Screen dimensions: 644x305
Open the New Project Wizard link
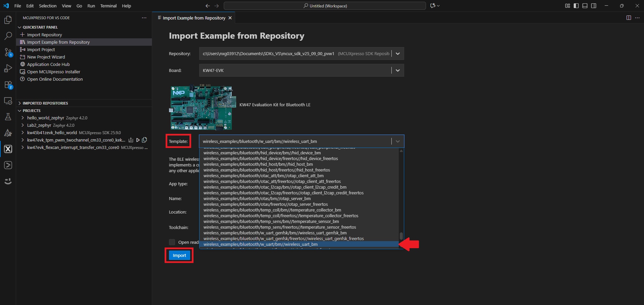(46, 57)
